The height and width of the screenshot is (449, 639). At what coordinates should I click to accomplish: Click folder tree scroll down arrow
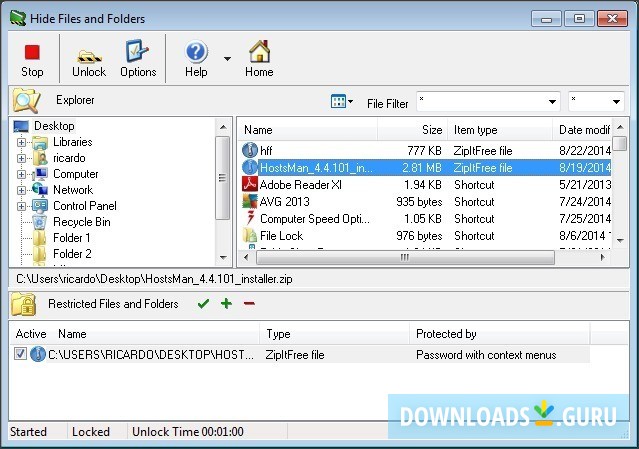[x=223, y=257]
